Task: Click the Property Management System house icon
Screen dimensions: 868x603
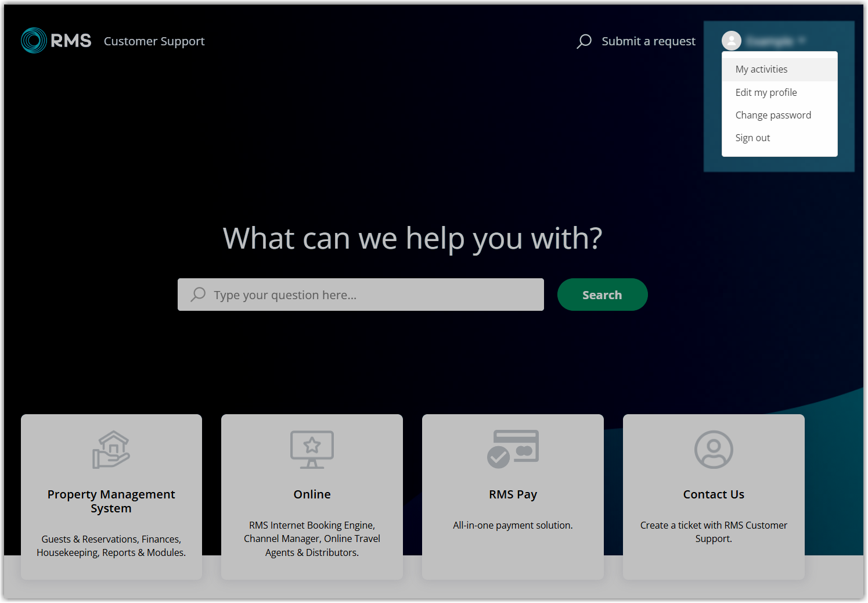Action: point(111,449)
